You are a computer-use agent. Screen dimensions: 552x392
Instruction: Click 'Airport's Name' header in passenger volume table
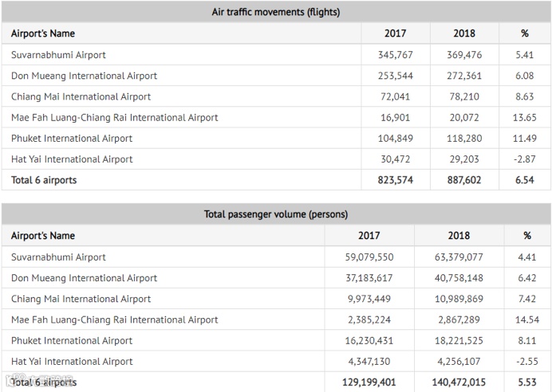click(43, 236)
